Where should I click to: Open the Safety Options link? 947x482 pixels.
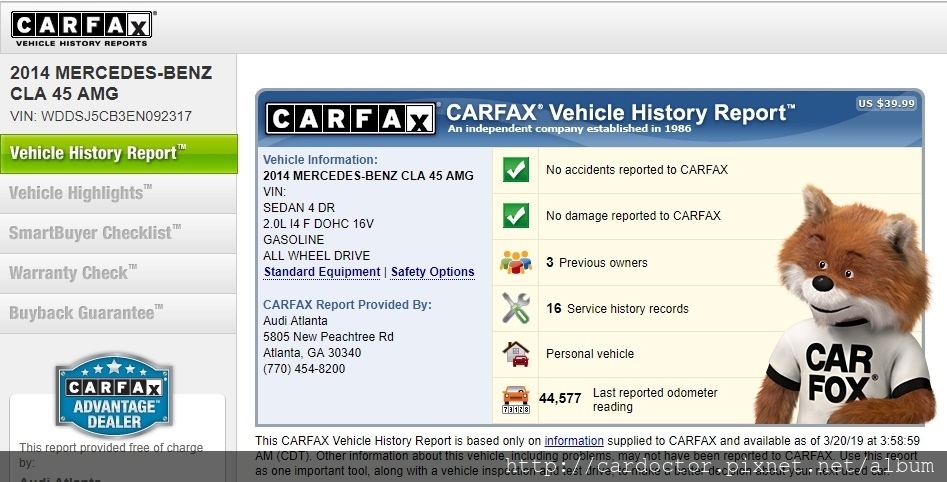432,272
